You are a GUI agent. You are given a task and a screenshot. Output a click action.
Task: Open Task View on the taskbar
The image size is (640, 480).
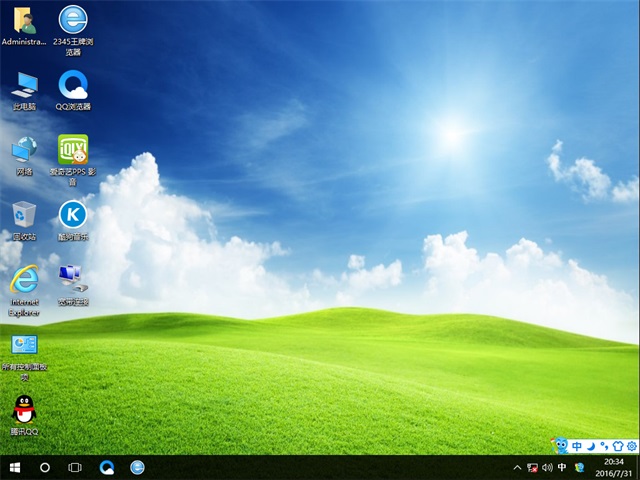pyautogui.click(x=75, y=467)
